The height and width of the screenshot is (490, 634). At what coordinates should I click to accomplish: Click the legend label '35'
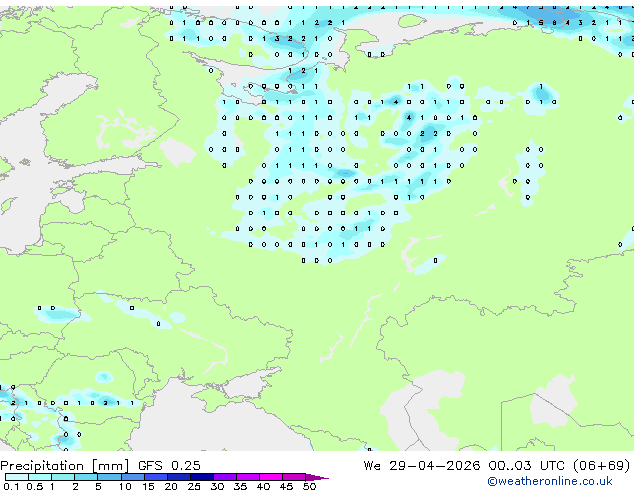point(241,486)
